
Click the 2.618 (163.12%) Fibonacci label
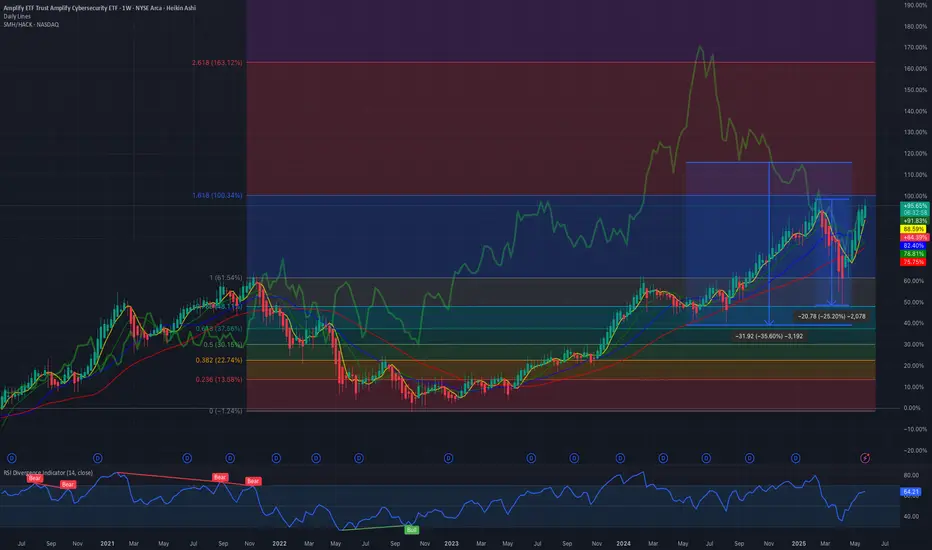[217, 62]
